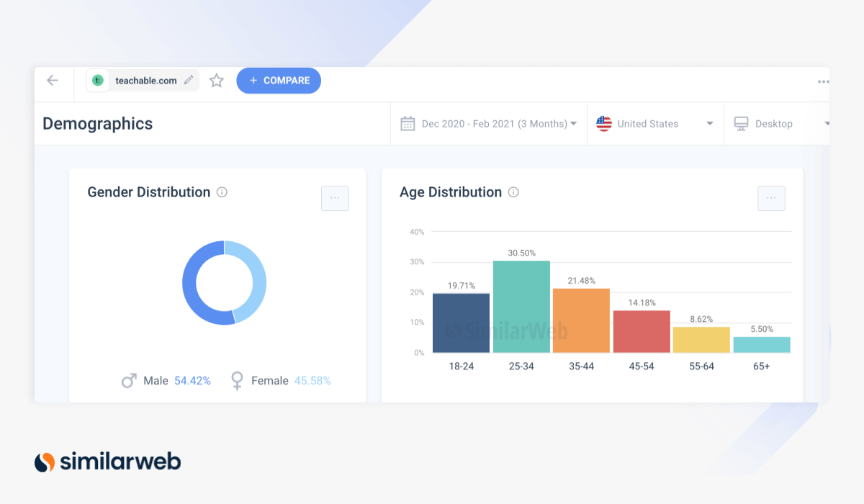Viewport: 864px width, 504px height.
Task: Open the top-right ellipsis menu
Action: pos(822,82)
